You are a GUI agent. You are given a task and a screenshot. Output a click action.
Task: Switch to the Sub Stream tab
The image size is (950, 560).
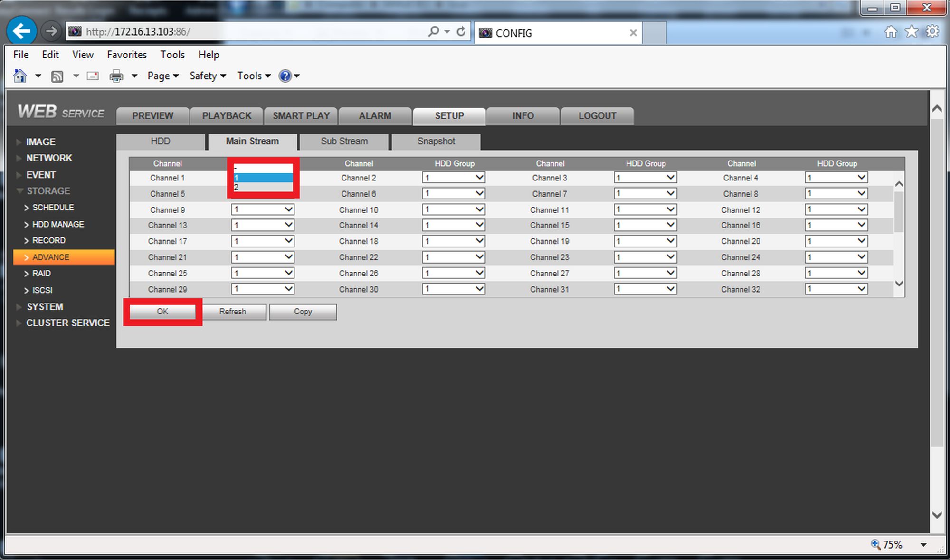[x=344, y=142]
